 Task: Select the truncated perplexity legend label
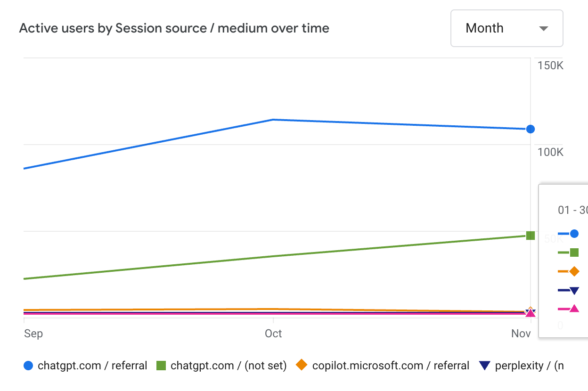tap(529, 366)
